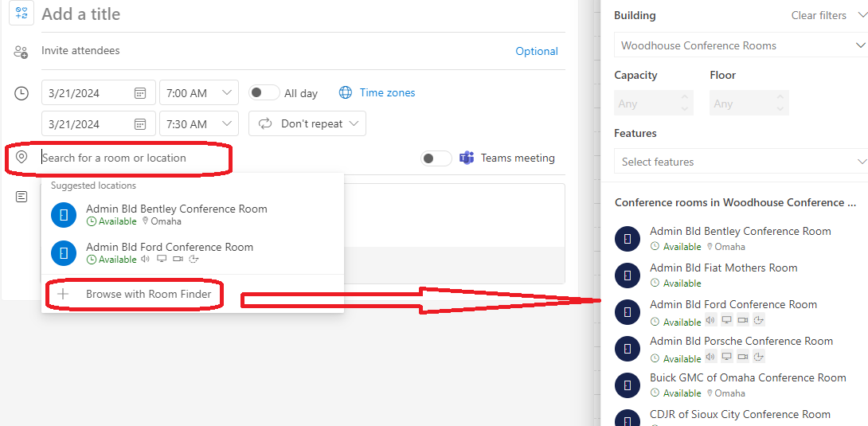
Task: Click the 3/21/2024 end date field
Action: [99, 123]
